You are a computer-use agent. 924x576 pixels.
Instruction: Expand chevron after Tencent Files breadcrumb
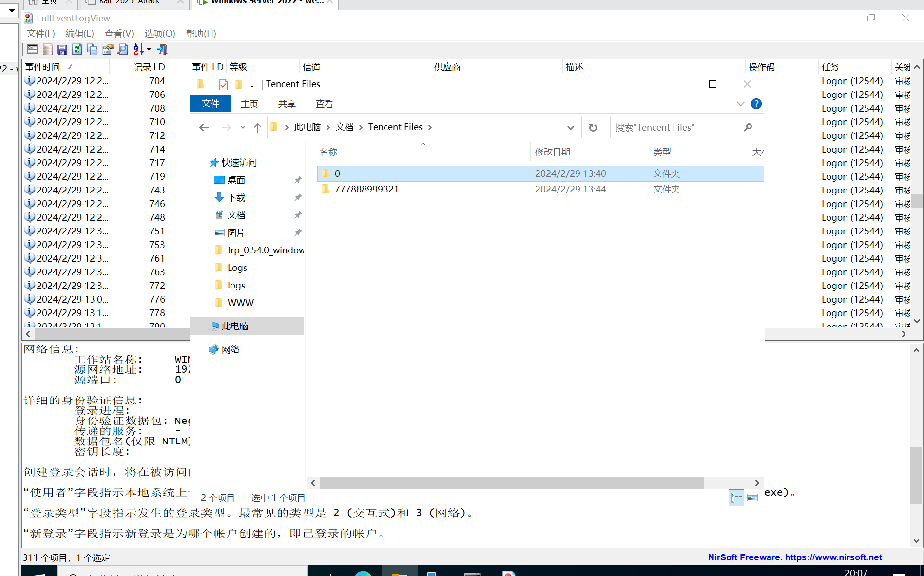[x=430, y=127]
